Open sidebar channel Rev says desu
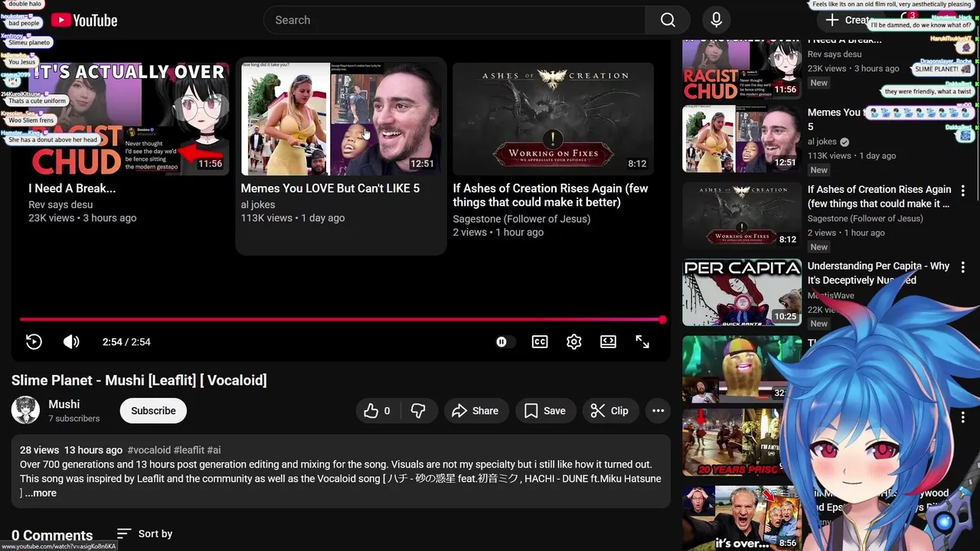This screenshot has width=980, height=551. pos(835,54)
